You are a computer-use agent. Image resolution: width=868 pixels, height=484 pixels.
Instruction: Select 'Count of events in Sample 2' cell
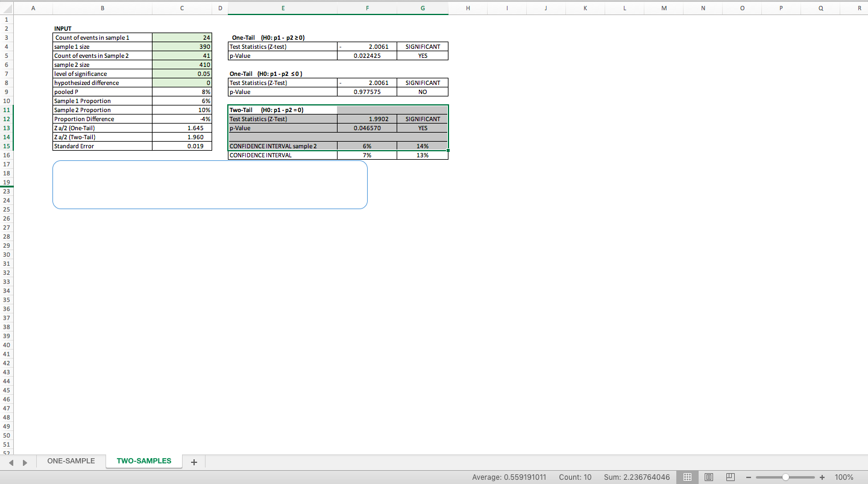coord(102,55)
